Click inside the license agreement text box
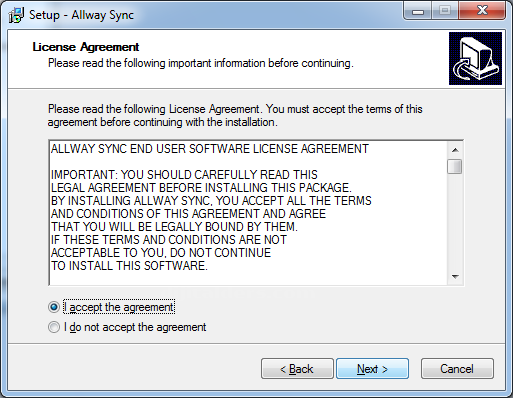 248,213
